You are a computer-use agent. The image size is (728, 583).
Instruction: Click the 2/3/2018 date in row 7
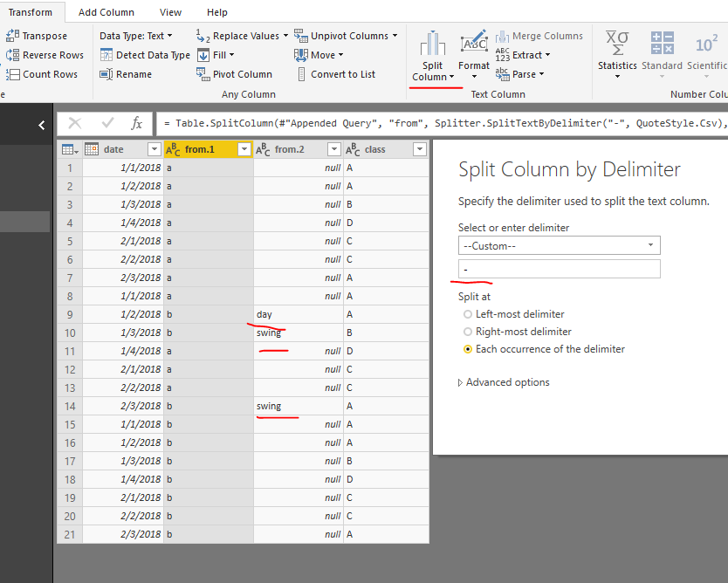123,278
